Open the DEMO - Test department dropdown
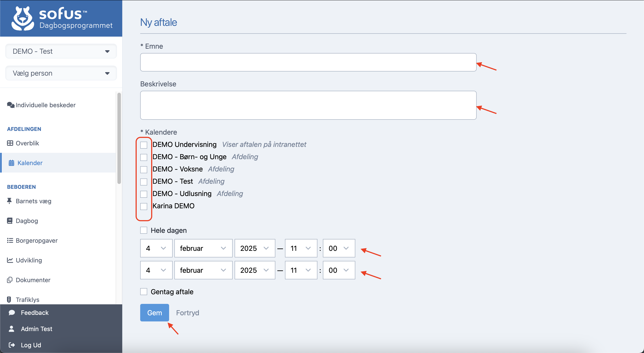The height and width of the screenshot is (353, 644). coord(61,51)
